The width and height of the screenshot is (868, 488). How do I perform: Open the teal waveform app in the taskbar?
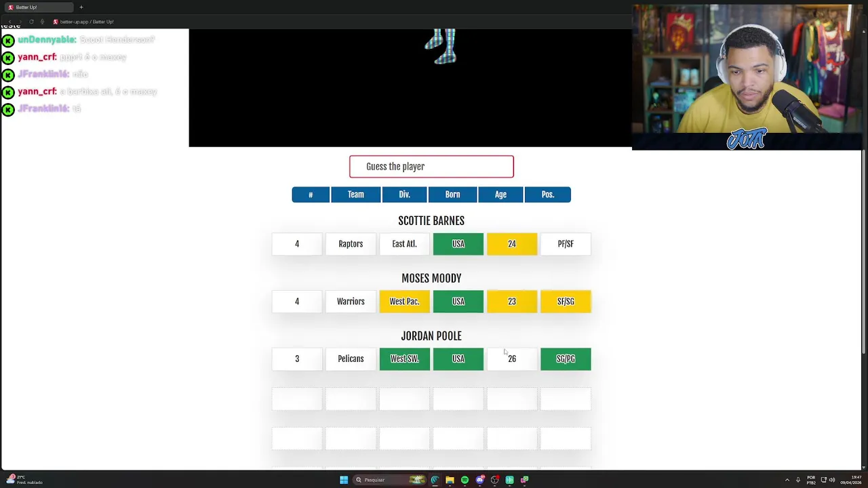(510, 480)
